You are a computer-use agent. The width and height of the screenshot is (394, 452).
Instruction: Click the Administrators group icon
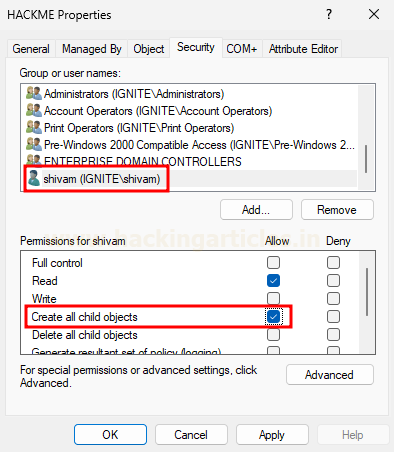(x=34, y=93)
